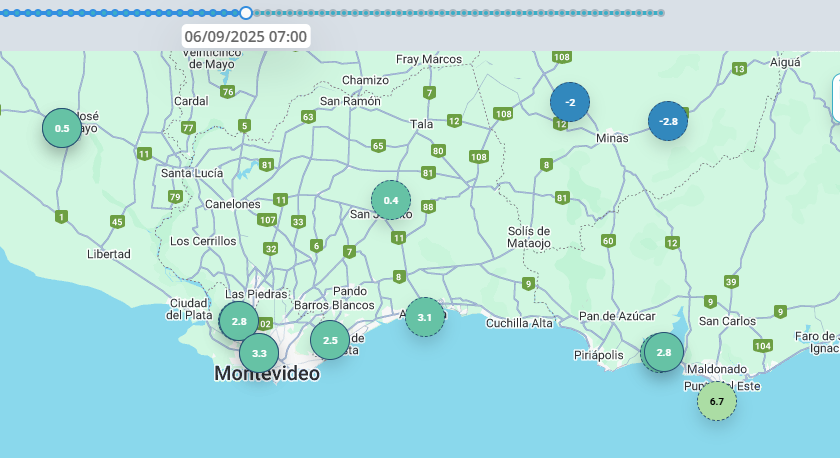Click the 06/09/2025 07:00 date tooltip

click(x=246, y=36)
